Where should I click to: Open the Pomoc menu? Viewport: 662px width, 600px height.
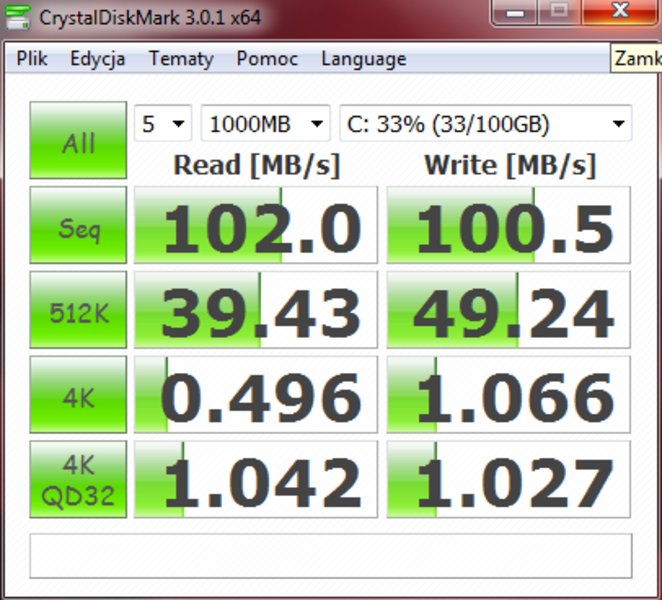(267, 59)
